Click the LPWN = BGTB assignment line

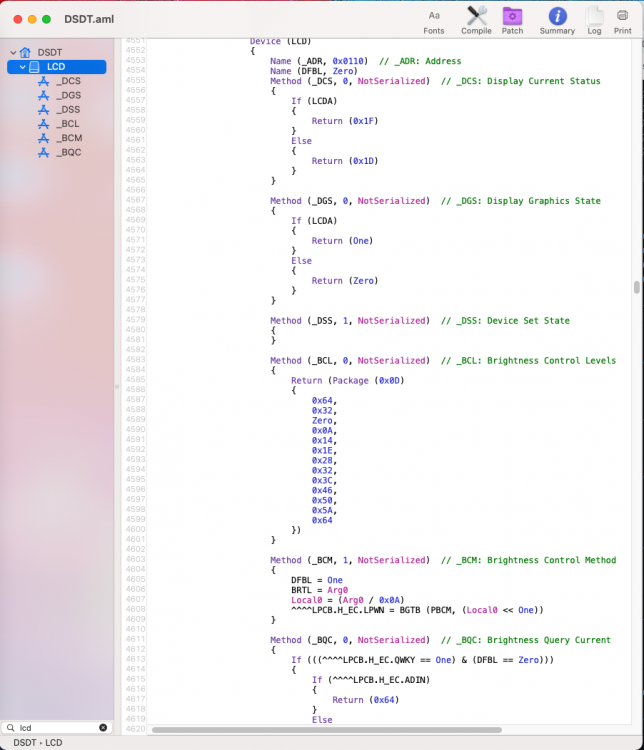pyautogui.click(x=417, y=610)
